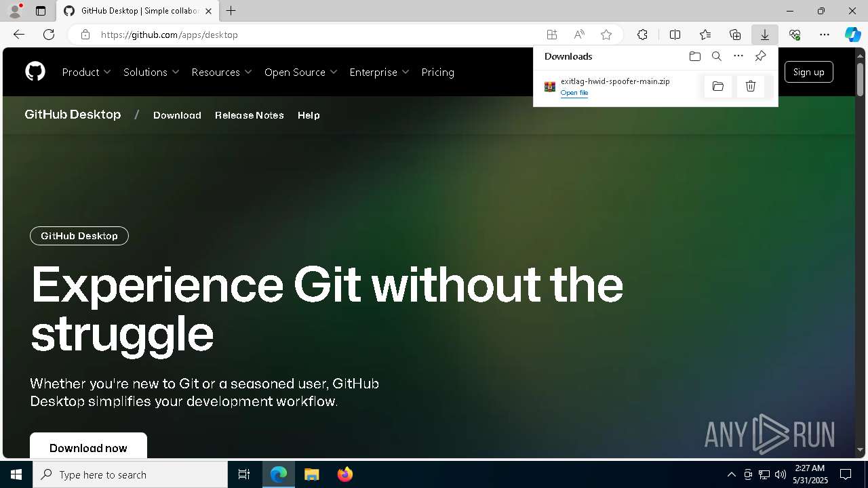Open browser Extensions icon
The width and height of the screenshot is (868, 488).
(642, 35)
